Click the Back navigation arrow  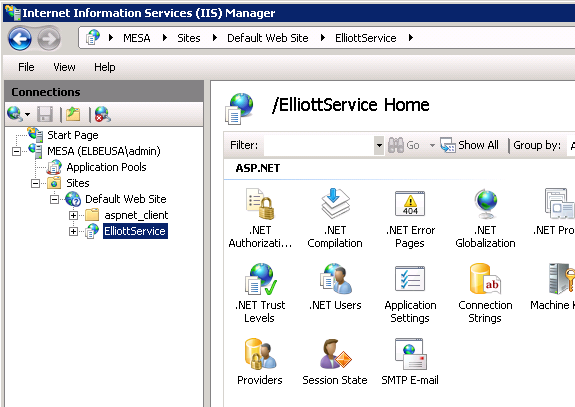(x=20, y=38)
